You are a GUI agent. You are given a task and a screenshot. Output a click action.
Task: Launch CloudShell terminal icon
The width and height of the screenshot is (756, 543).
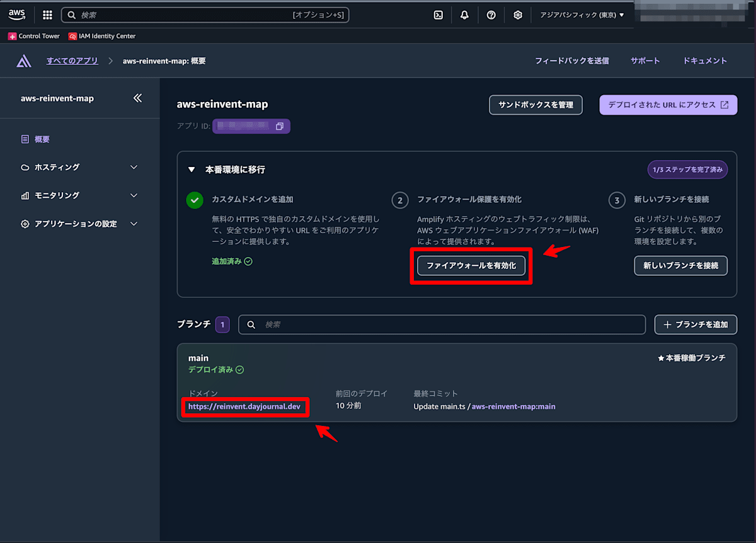click(438, 15)
